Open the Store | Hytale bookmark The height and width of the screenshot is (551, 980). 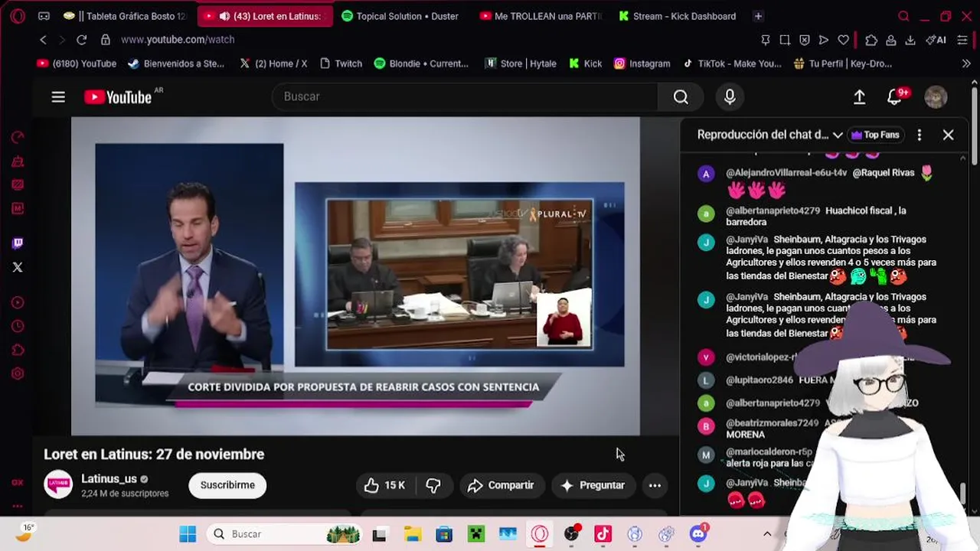521,64
